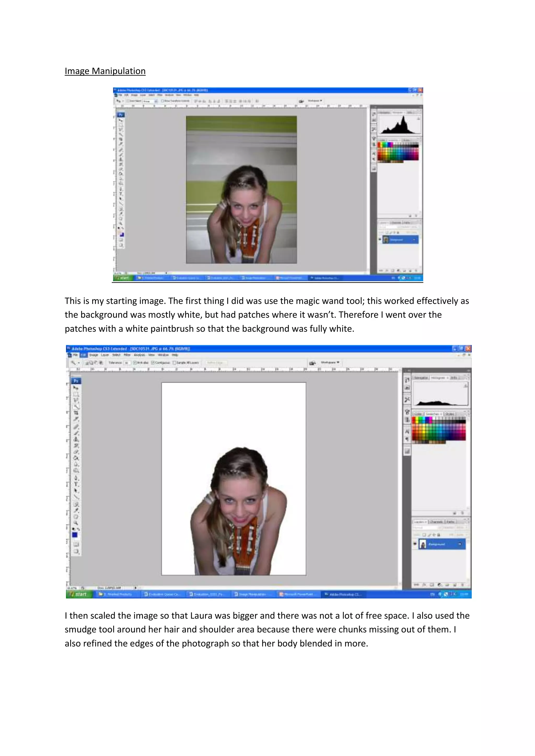Click create new layer icon in Layers panel
This screenshot has height=756, width=535.
(x=455, y=585)
